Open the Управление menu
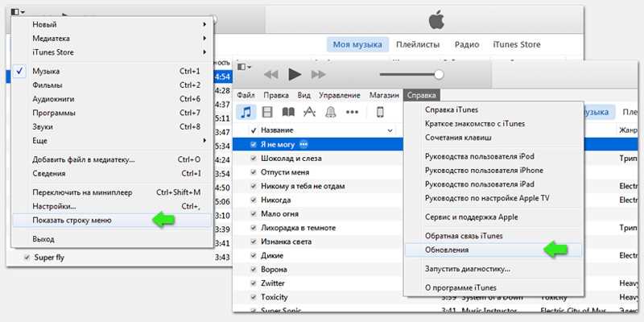The width and height of the screenshot is (644, 322). 340,95
